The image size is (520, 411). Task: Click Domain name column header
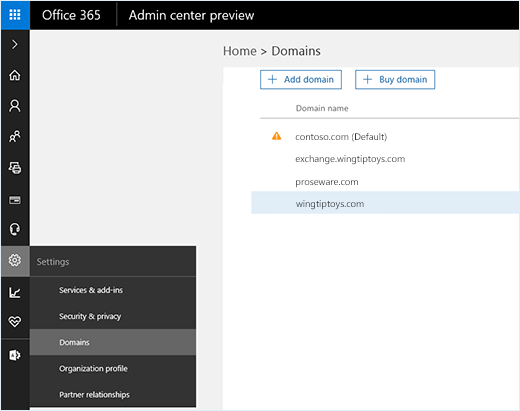(x=322, y=108)
